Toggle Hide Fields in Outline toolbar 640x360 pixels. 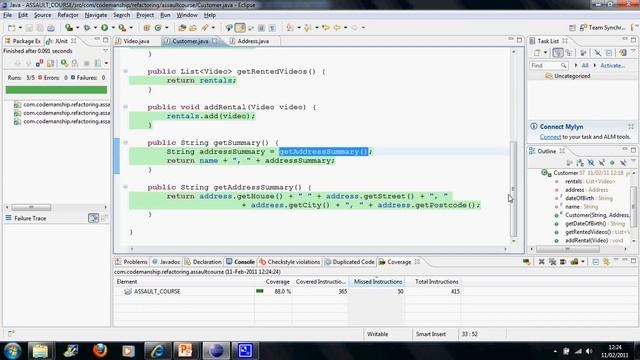591,162
